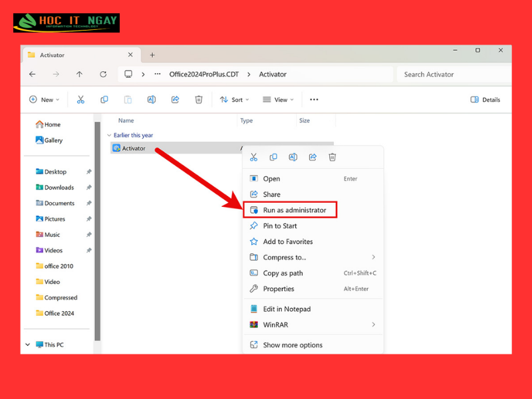Close the Activator tab
The image size is (532, 399).
pos(130,55)
